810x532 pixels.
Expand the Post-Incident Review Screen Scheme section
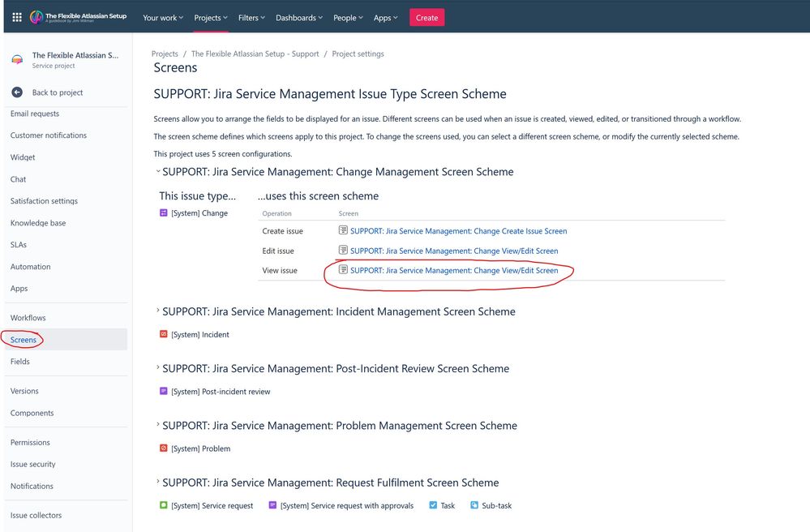tap(157, 367)
